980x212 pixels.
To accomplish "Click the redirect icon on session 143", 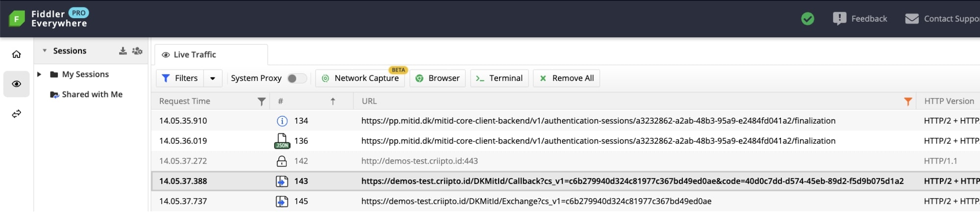I will [x=282, y=181].
